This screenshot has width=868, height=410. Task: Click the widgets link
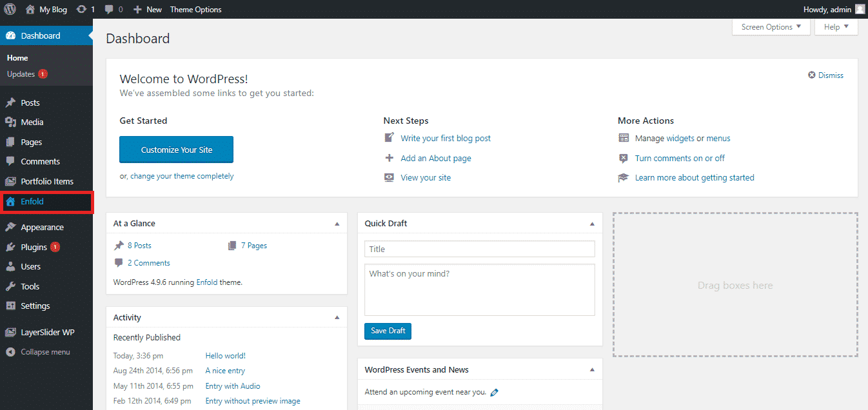click(x=680, y=138)
